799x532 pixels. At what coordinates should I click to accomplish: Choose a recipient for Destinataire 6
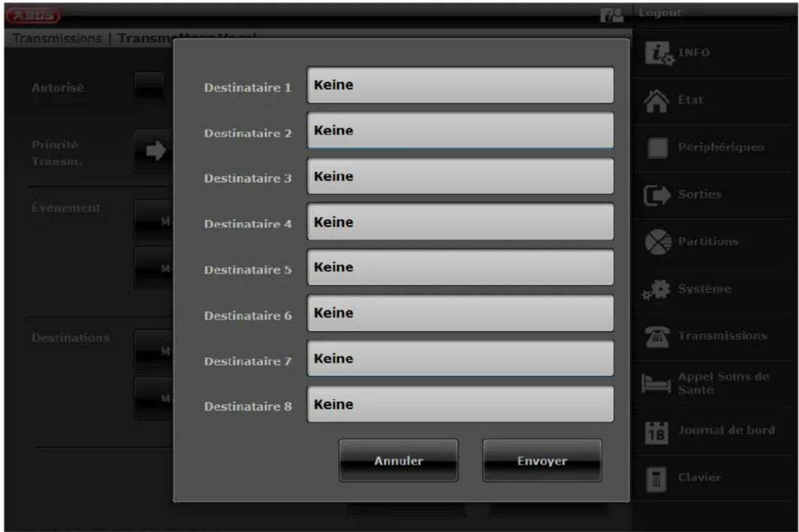click(460, 313)
